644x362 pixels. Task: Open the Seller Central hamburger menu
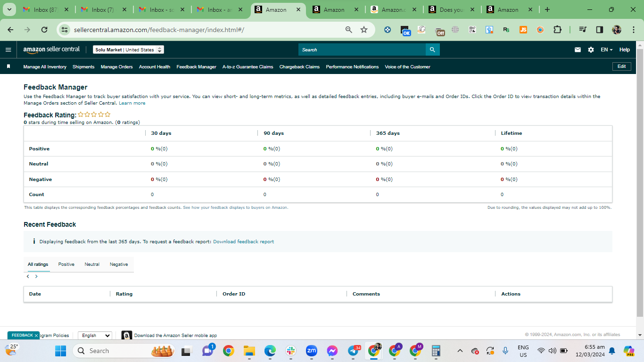pos(8,49)
